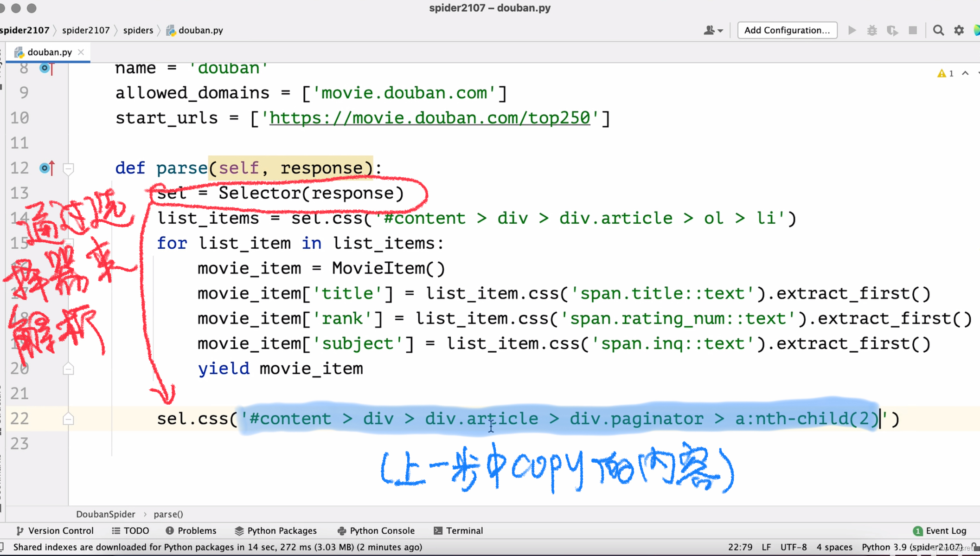Toggle fold marker on line 20
The height and width of the screenshot is (556, 980).
coord(68,369)
